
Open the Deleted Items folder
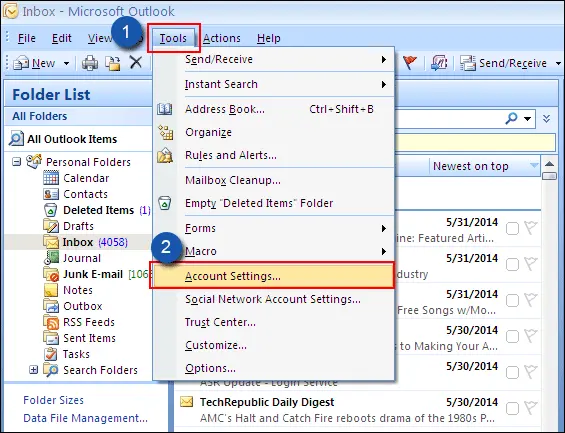98,210
